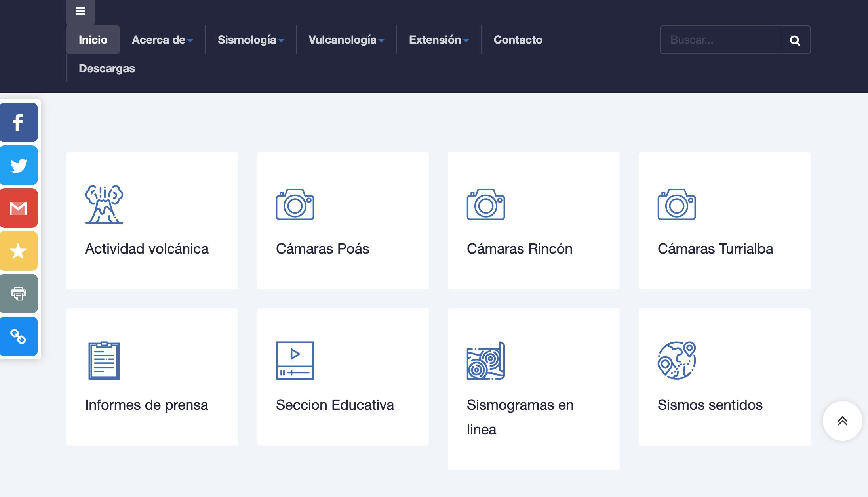This screenshot has width=868, height=497.
Task: Click the Facebook share icon
Action: pos(18,122)
